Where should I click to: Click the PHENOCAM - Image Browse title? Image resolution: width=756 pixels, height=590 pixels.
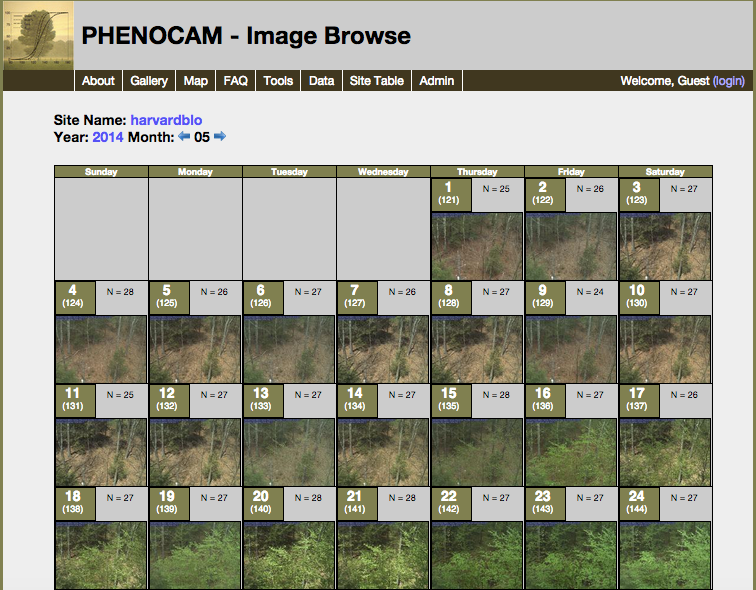point(246,36)
